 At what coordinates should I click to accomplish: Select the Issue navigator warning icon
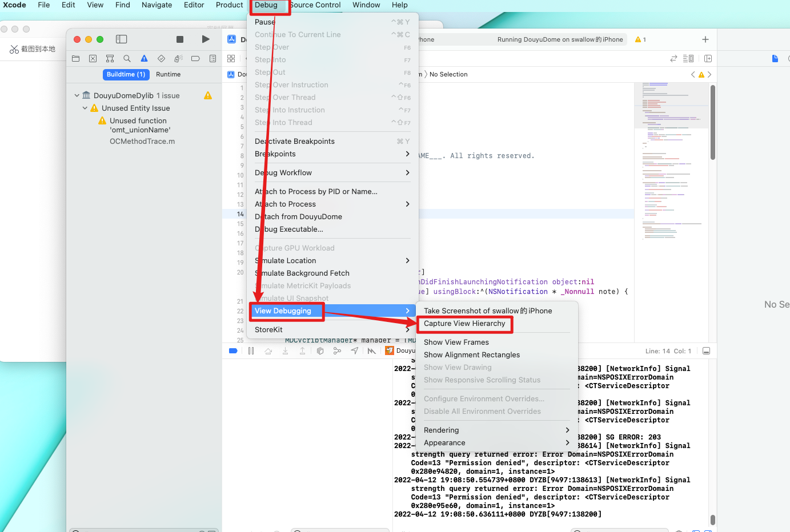tap(144, 58)
